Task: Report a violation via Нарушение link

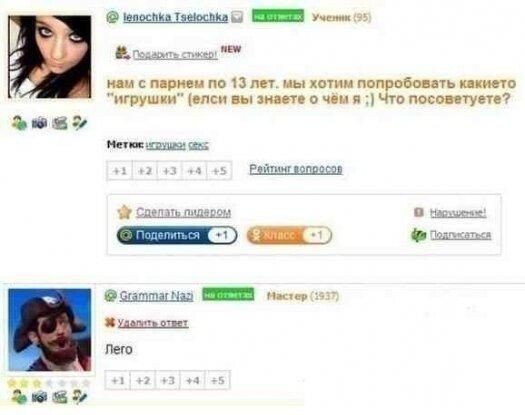Action: click(458, 212)
